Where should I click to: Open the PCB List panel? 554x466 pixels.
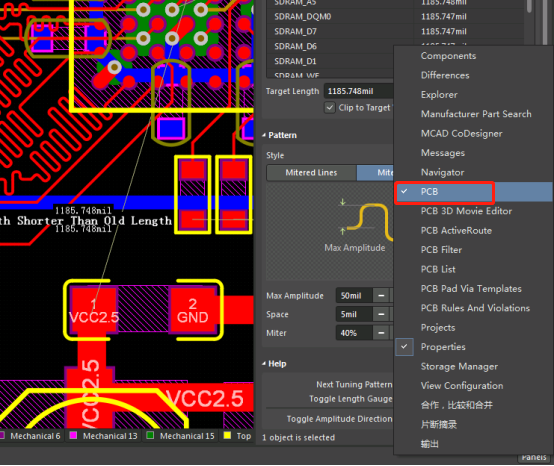tap(438, 269)
